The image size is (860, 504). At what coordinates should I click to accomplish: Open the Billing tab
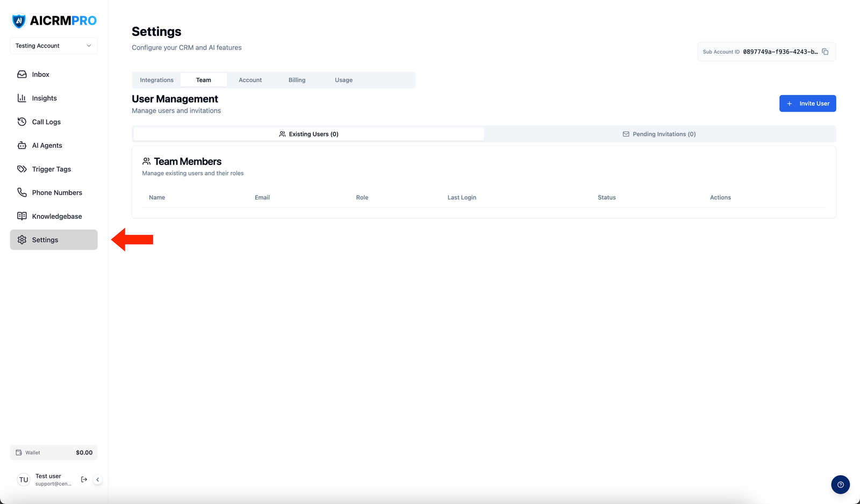297,80
